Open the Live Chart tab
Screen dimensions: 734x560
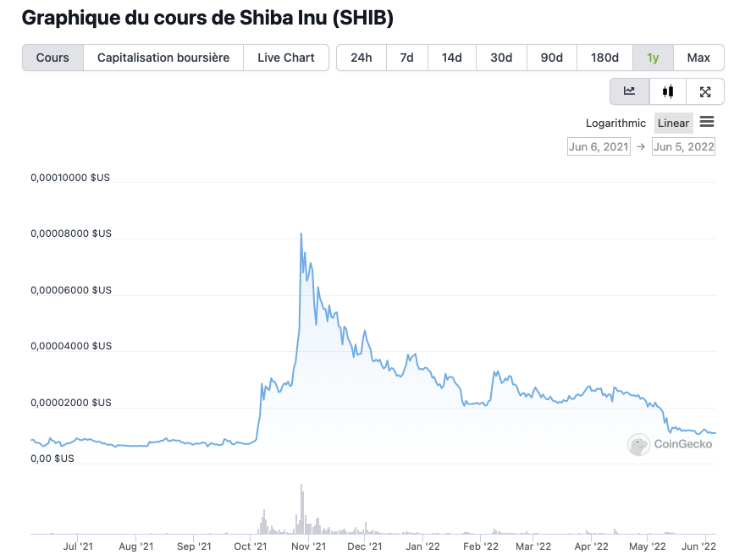coord(286,58)
